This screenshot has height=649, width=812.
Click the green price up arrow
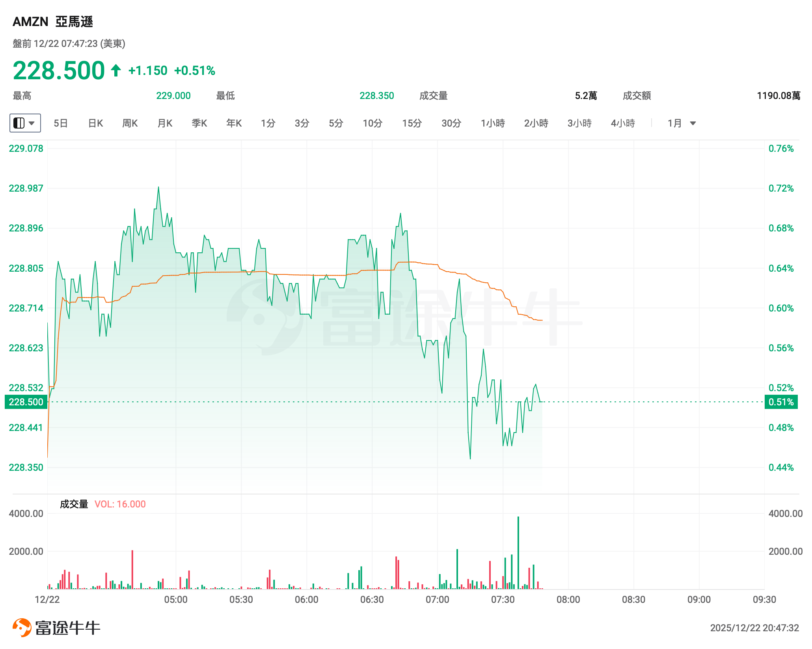pyautogui.click(x=115, y=71)
